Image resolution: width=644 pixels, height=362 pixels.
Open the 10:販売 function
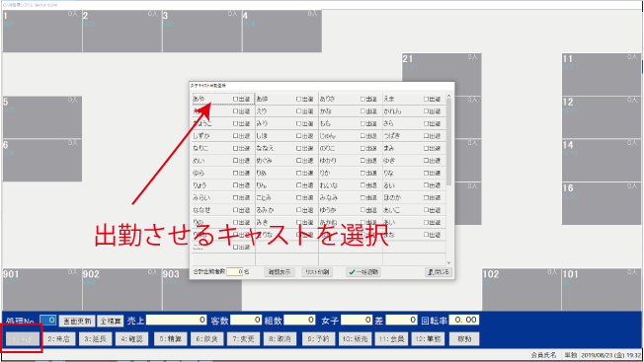[355, 338]
